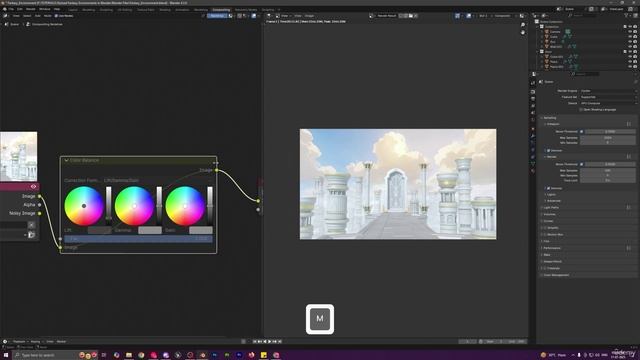Viewport: 640px width, 360px height.
Task: Toggle Render Denoise checkbox
Action: [548, 188]
